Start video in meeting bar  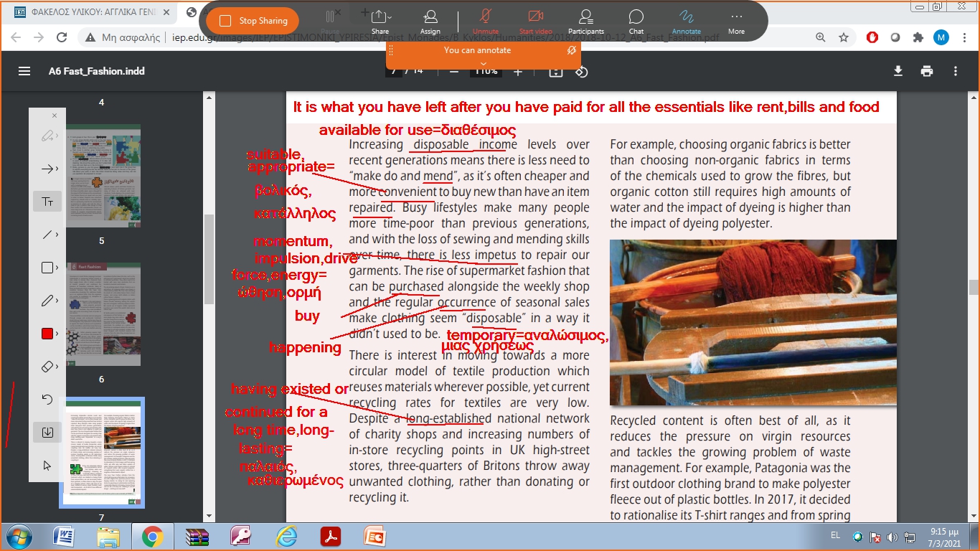click(x=535, y=21)
